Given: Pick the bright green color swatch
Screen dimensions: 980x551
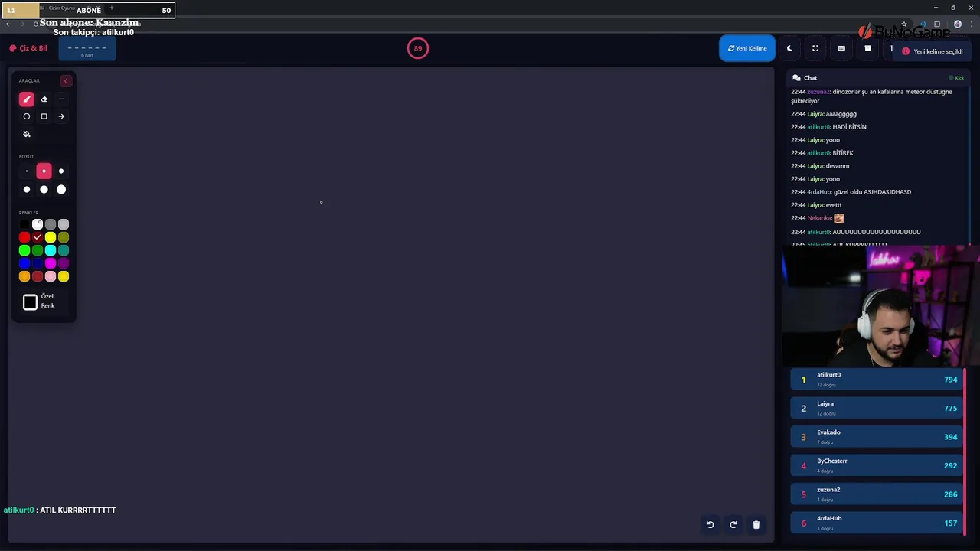Looking at the screenshot, I should pyautogui.click(x=24, y=250).
